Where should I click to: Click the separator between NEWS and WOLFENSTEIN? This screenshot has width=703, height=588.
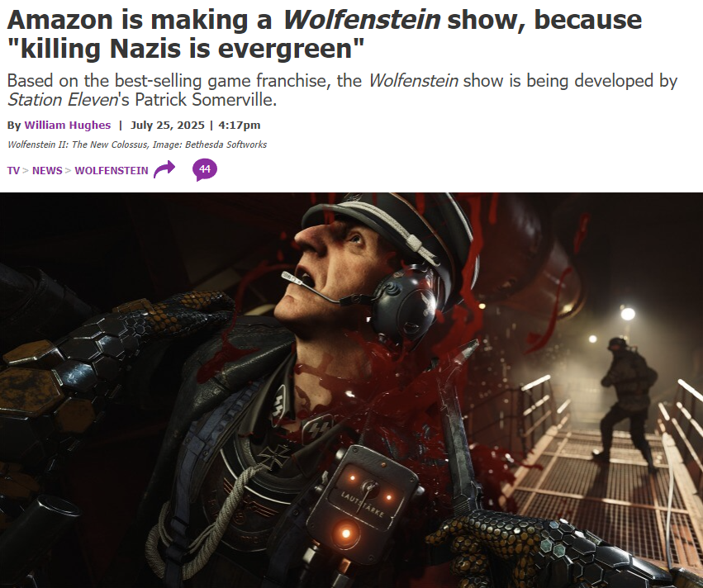click(68, 170)
